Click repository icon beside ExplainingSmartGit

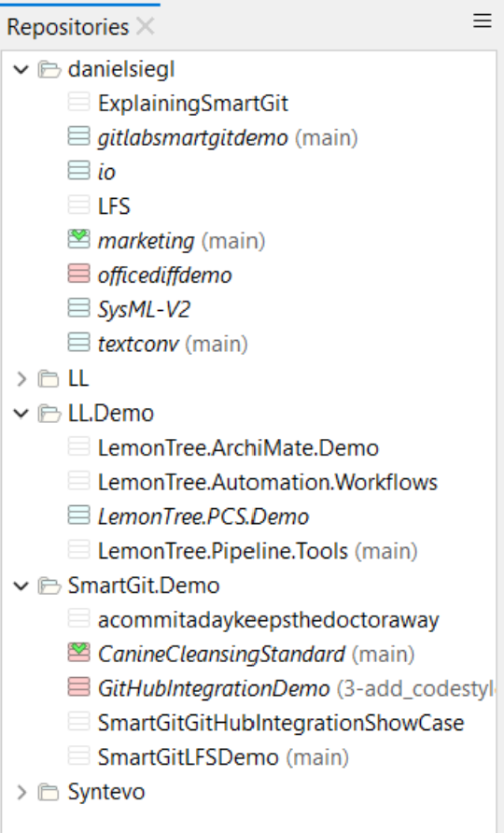click(x=78, y=103)
